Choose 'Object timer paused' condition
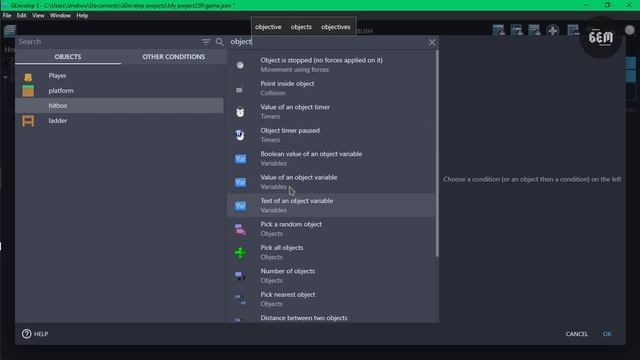640x360 pixels. tap(331, 135)
